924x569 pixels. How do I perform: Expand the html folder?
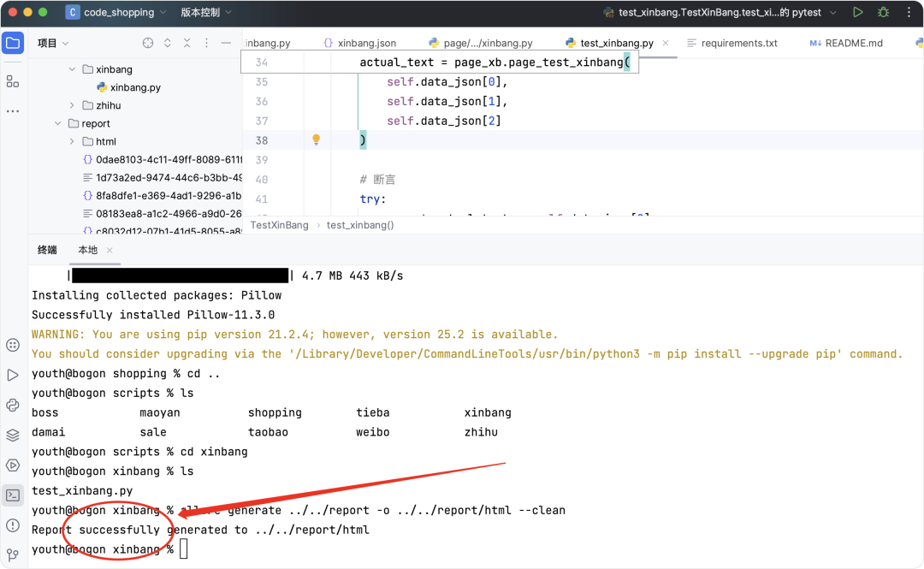tap(72, 141)
